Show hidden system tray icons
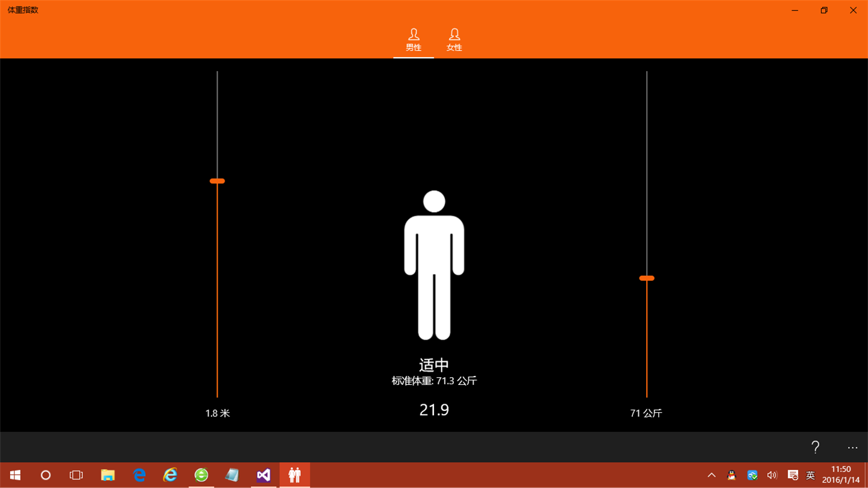 711,475
